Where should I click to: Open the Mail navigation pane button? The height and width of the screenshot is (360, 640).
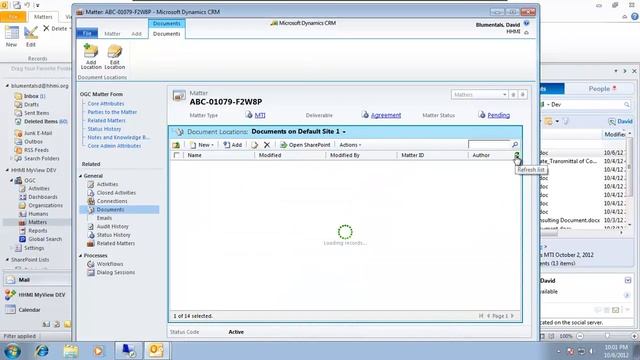[37, 280]
